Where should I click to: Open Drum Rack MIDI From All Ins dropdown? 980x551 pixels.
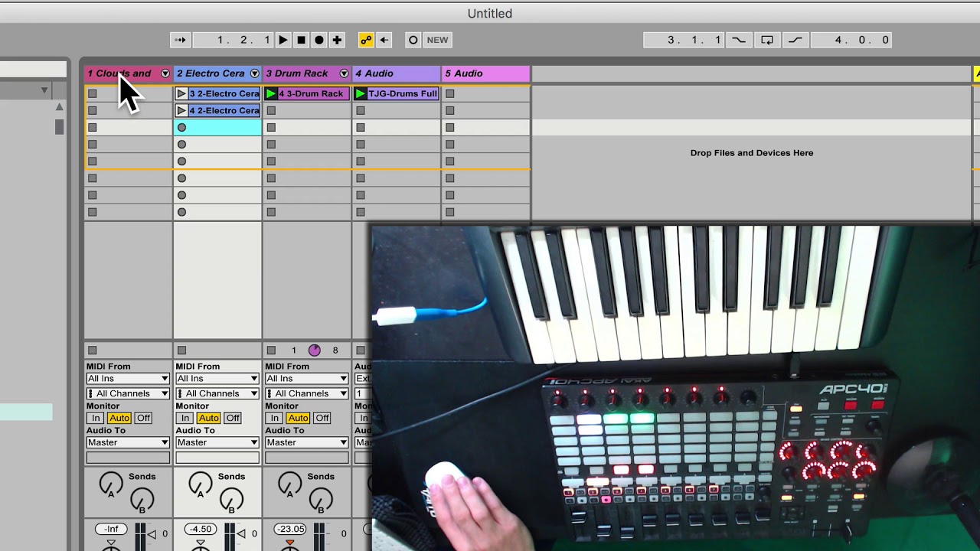click(x=306, y=378)
